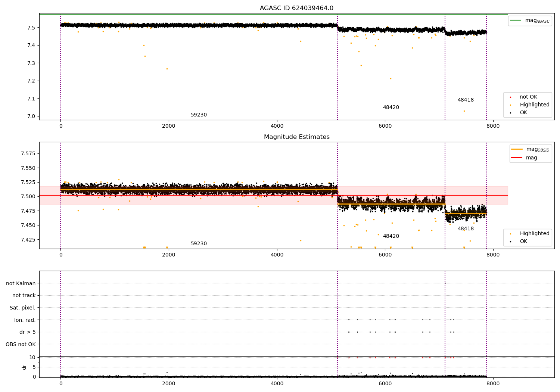Click the 'Sat. pixel.' row label
The width and height of the screenshot is (560, 392).
point(23,308)
